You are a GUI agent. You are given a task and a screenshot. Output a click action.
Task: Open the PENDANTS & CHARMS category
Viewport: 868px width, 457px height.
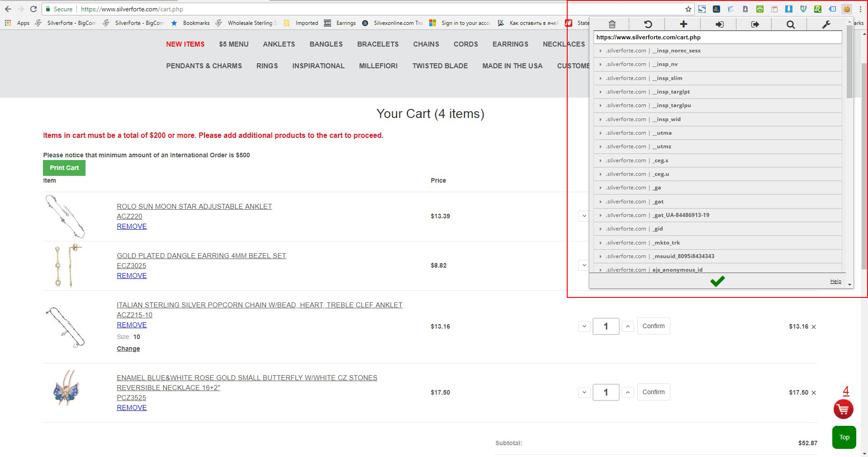coord(204,66)
